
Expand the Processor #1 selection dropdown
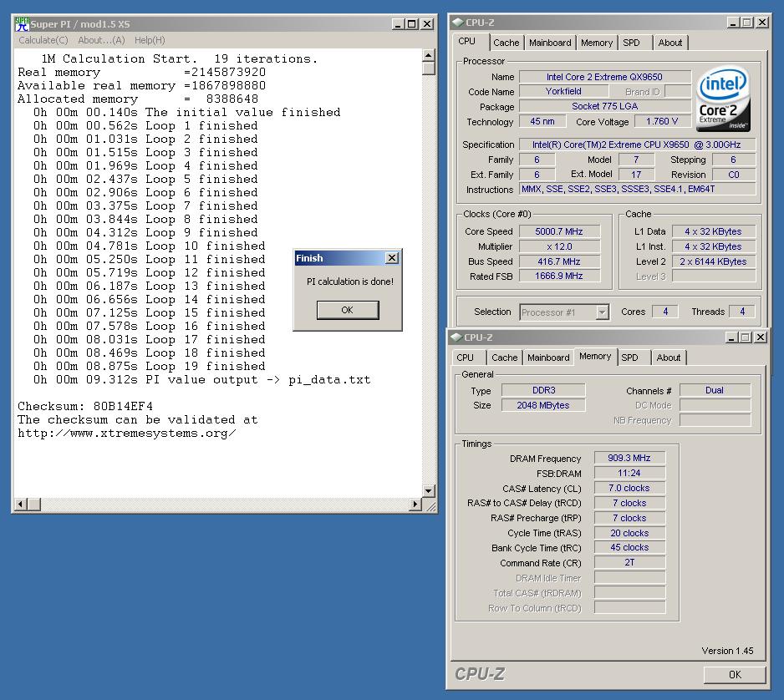click(x=603, y=312)
